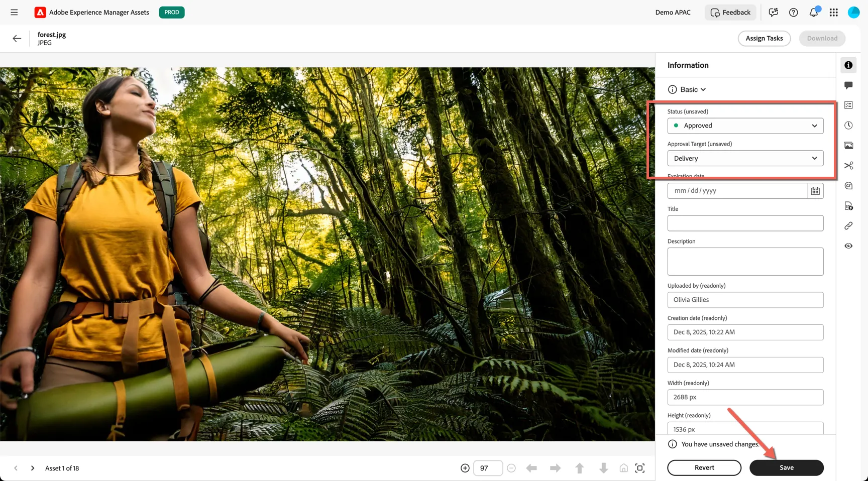This screenshot has width=868, height=481.
Task: Show version history clock icon
Action: coord(848,126)
